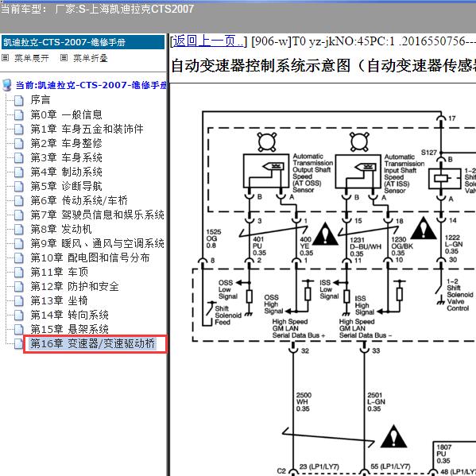Image resolution: width=476 pixels, height=476 pixels.
Task: Click page icon next to 第14章
Action: click(19, 315)
